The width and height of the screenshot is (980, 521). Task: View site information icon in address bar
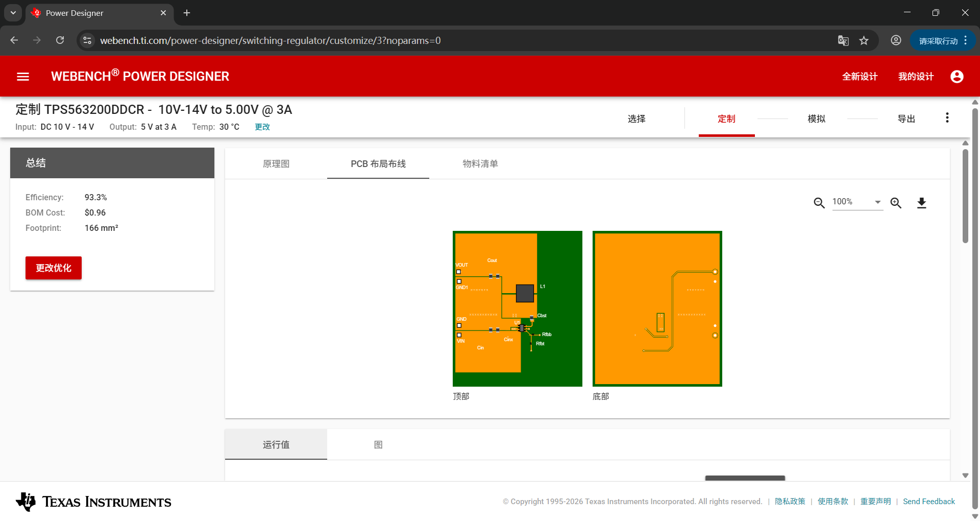click(x=87, y=40)
